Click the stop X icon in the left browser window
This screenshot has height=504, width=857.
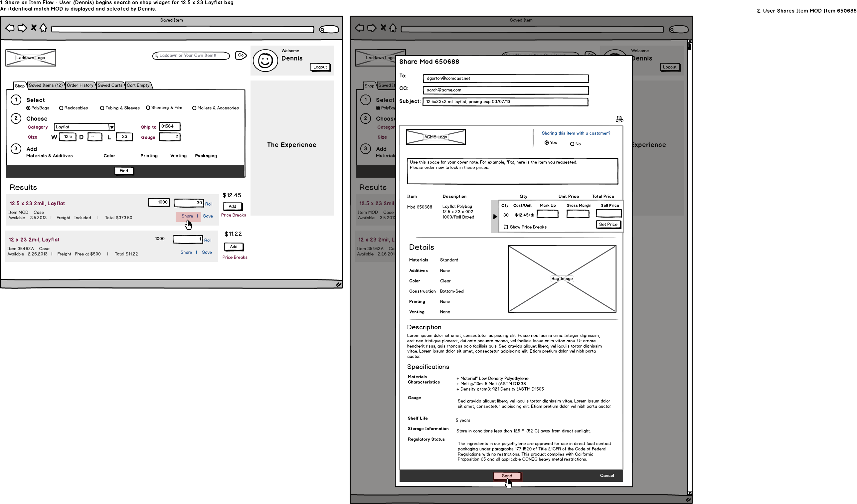tap(33, 28)
